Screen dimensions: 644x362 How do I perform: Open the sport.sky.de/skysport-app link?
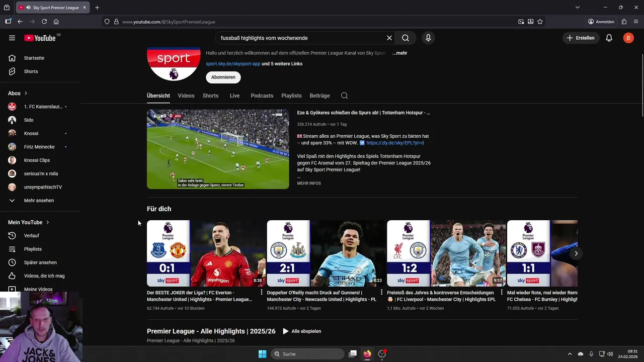pyautogui.click(x=233, y=64)
